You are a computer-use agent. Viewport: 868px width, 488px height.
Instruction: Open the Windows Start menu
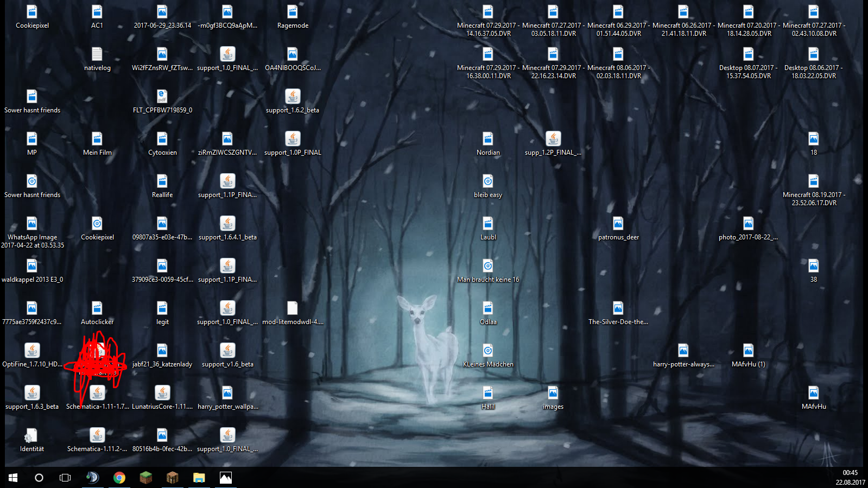coord(13,478)
